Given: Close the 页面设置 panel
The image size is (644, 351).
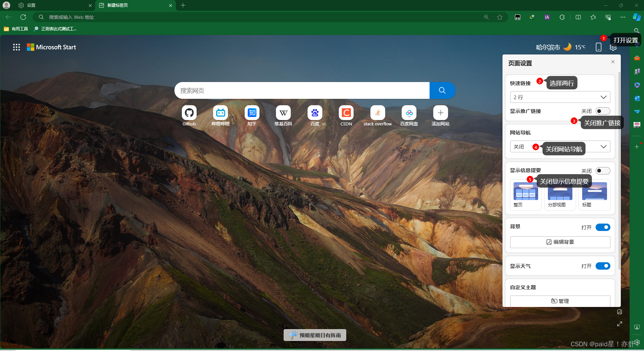Looking at the screenshot, I should pyautogui.click(x=613, y=62).
